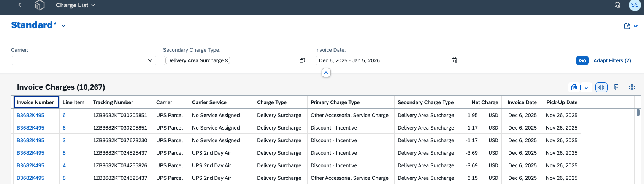
Task: Select net charge value 1.95
Action: point(473,115)
